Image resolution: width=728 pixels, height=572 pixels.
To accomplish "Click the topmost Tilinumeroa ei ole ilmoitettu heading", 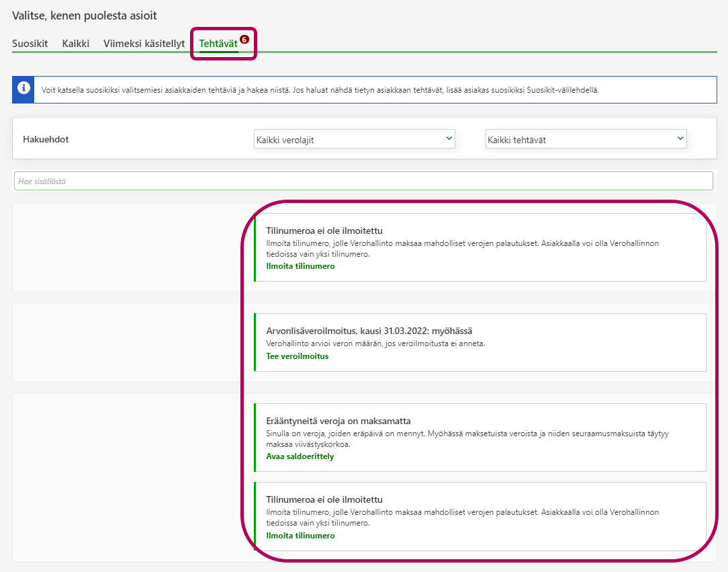I will tap(324, 231).
